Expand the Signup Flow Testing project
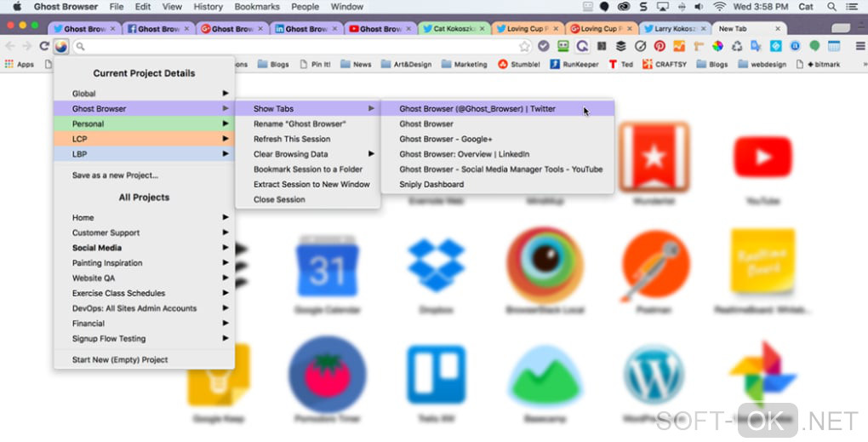 [144, 338]
